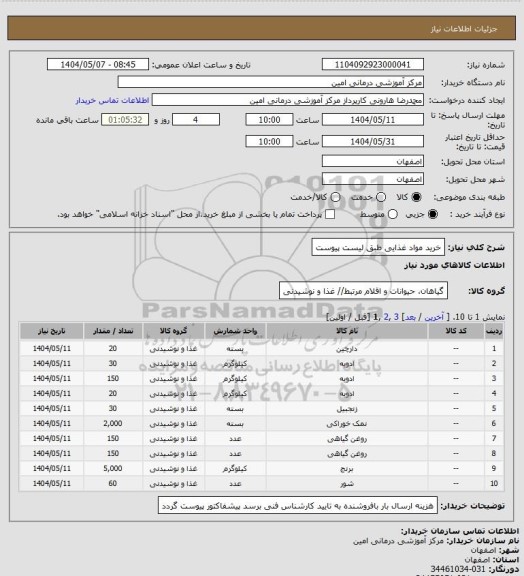Click the ادویه quantity 150 in row 3

point(113,378)
